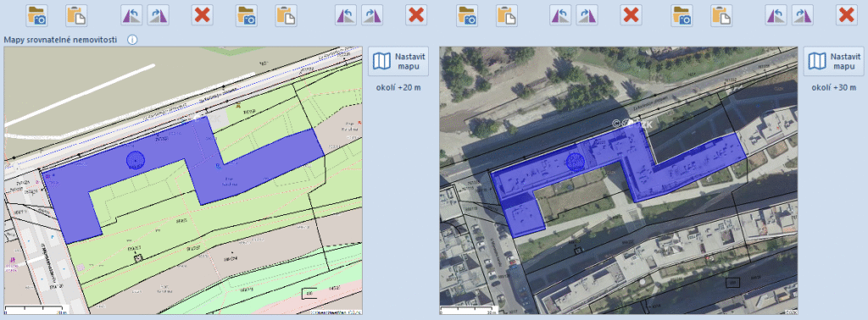Screen dimensions: 868x320
Task: Click Nastavit mapu beside the aerial map
Action: coord(834,61)
